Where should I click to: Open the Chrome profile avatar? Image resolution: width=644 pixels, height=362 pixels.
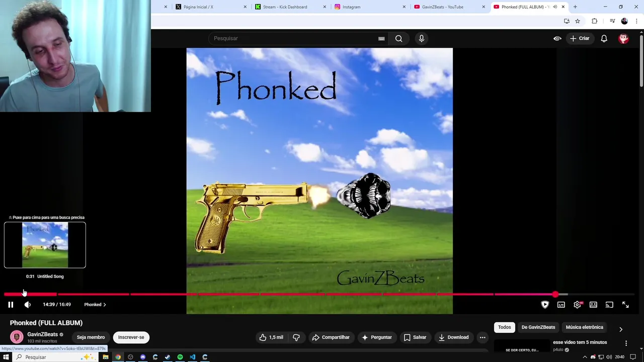(624, 21)
